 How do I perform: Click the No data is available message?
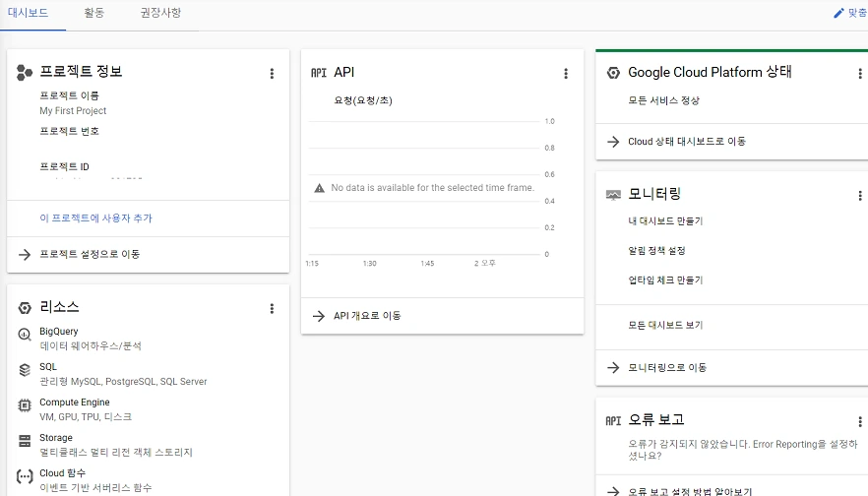pos(432,188)
